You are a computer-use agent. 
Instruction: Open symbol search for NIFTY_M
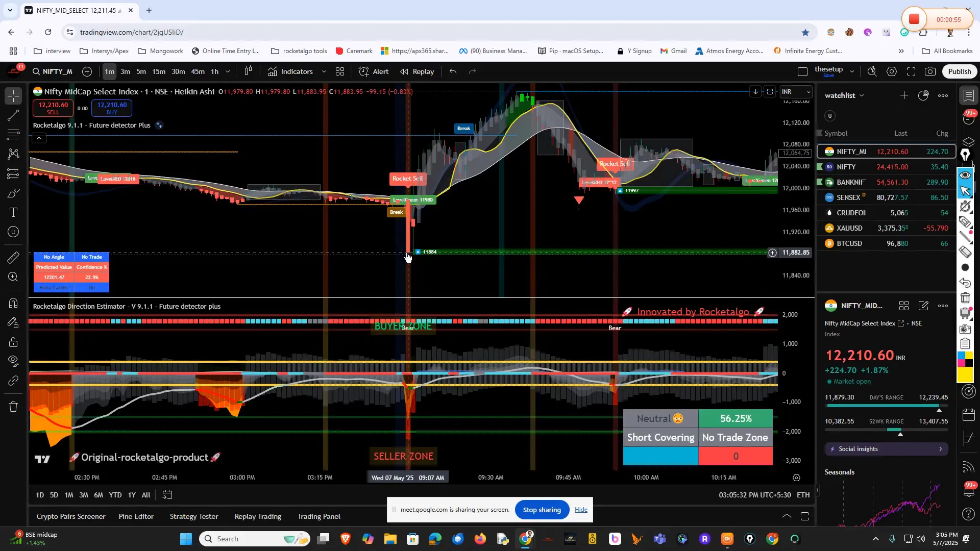(x=53, y=71)
